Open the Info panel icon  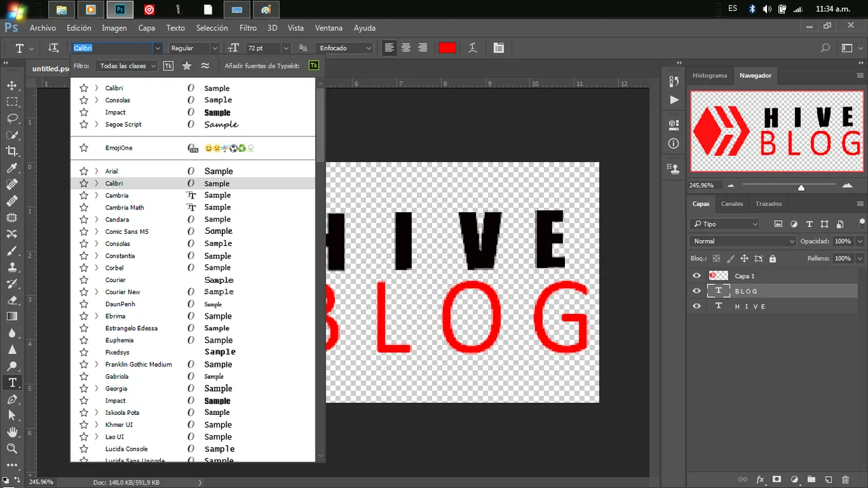pyautogui.click(x=673, y=144)
